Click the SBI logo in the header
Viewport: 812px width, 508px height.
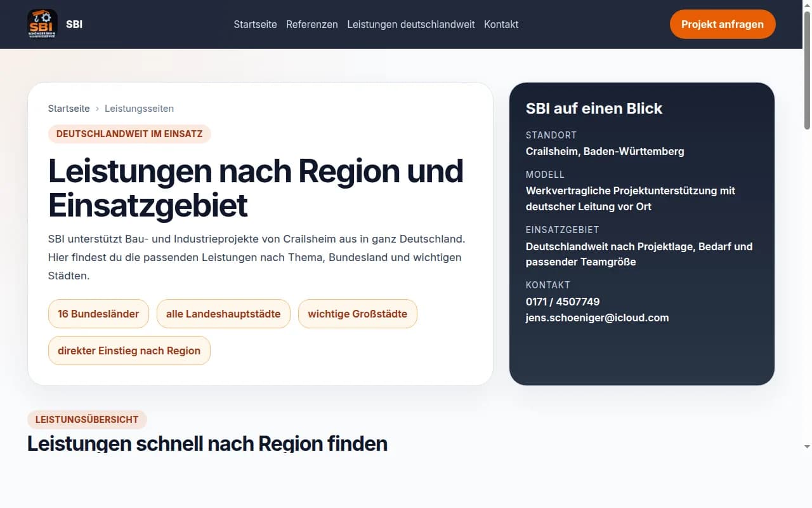[x=42, y=24]
